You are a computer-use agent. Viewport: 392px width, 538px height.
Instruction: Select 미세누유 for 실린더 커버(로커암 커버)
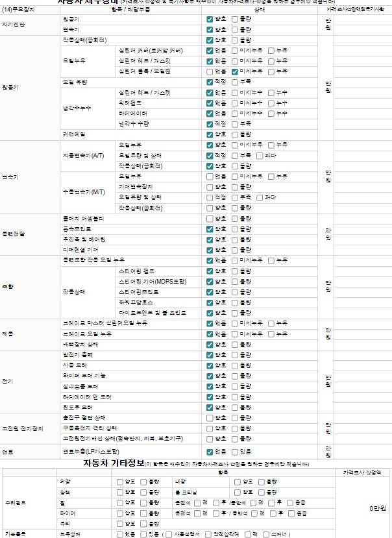tap(235, 51)
